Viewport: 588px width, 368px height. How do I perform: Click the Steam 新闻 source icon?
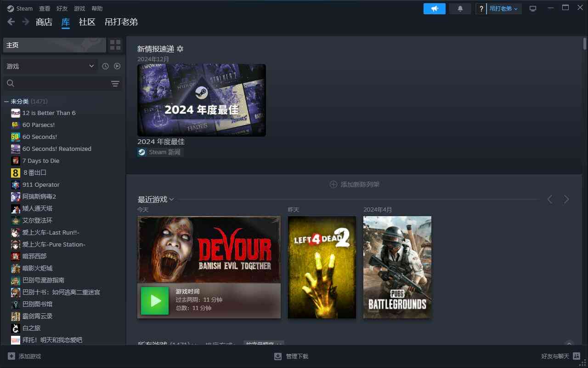[142, 152]
